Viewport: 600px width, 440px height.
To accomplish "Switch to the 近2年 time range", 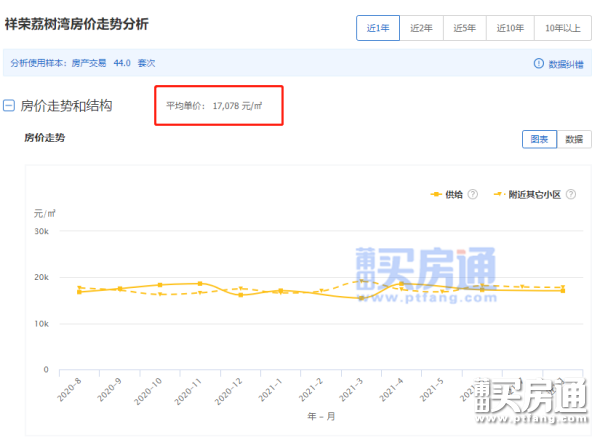I will 421,28.
